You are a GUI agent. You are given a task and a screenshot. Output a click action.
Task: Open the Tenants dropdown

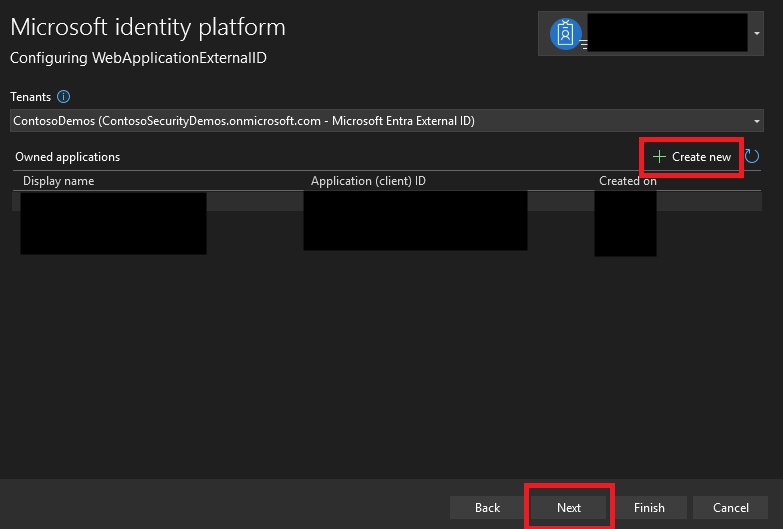[387, 121]
